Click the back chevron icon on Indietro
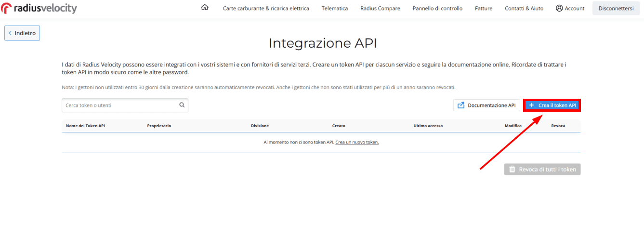 tap(10, 33)
